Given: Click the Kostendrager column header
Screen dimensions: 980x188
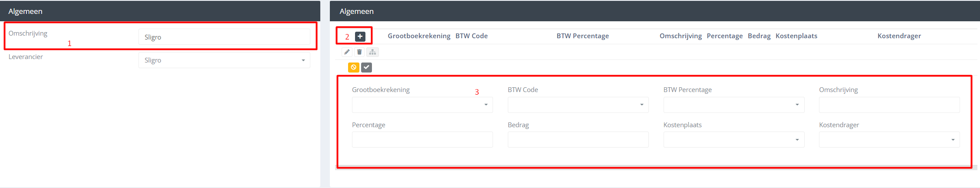Looking at the screenshot, I should pos(899,36).
